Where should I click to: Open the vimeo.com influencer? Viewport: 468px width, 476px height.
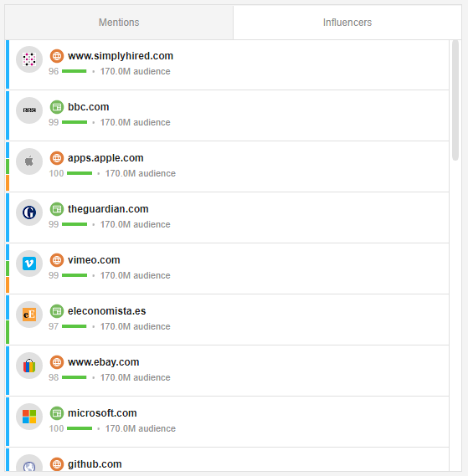click(x=94, y=260)
